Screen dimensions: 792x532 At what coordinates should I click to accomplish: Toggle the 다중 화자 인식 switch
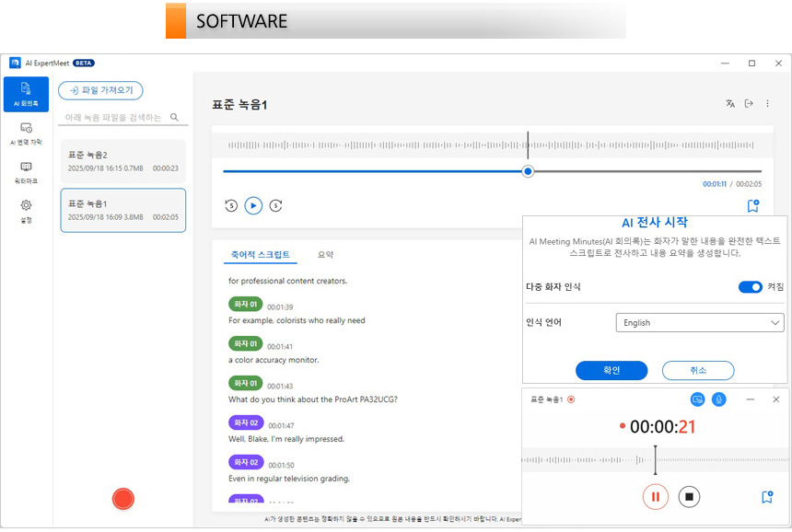click(x=750, y=287)
